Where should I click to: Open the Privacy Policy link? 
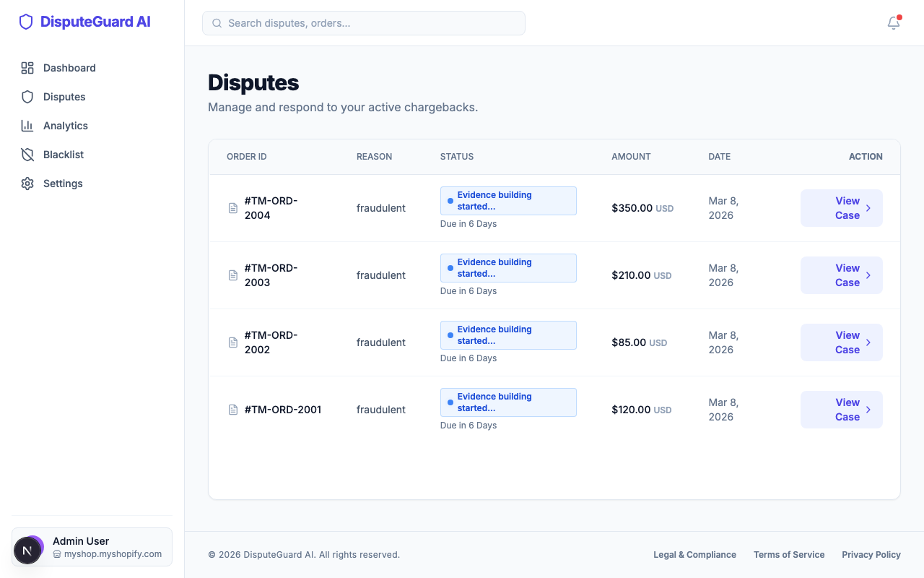click(x=871, y=554)
